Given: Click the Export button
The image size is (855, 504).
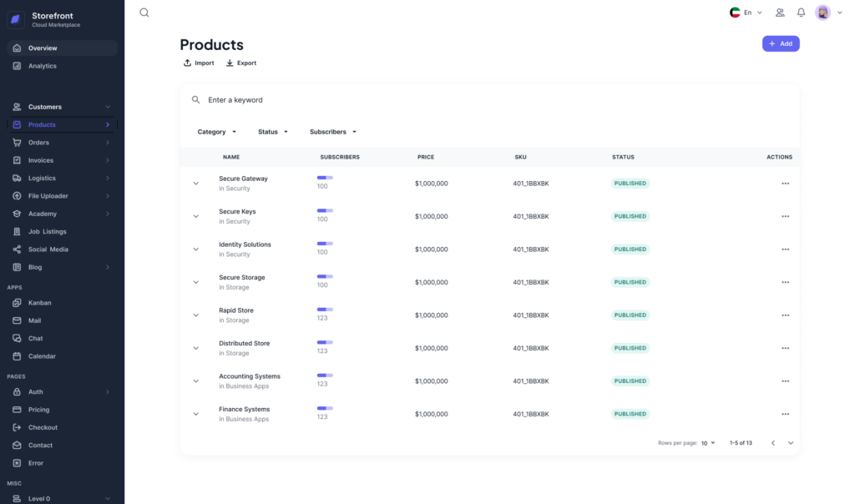Looking at the screenshot, I should [x=241, y=63].
